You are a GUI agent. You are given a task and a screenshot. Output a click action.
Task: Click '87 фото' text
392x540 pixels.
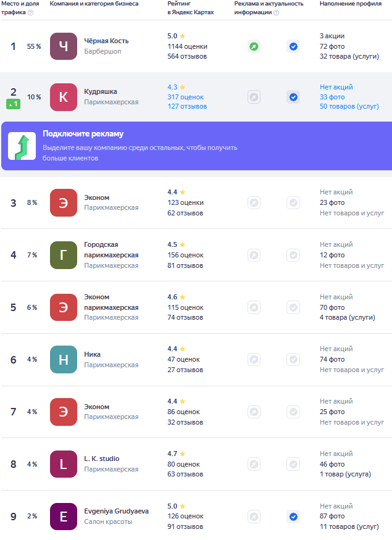[x=332, y=516]
